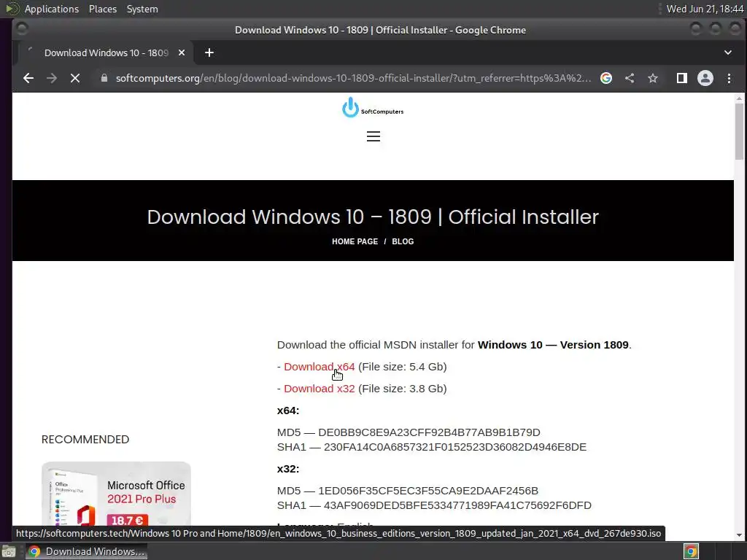Click Chrome icon in bottom tray
The image size is (747, 560).
click(691, 552)
